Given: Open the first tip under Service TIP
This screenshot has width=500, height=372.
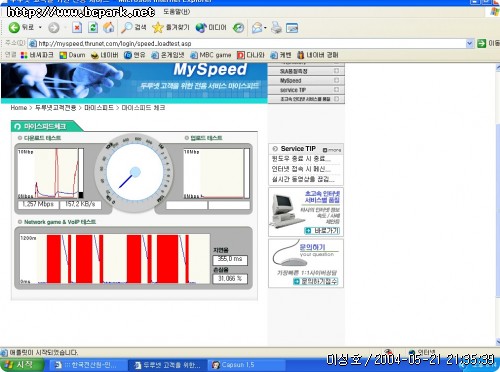Looking at the screenshot, I should (x=301, y=159).
